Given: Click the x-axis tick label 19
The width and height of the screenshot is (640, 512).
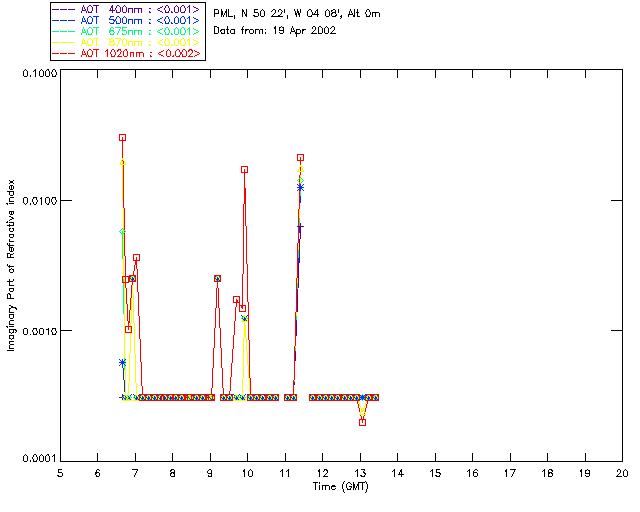Looking at the screenshot, I should point(585,473).
